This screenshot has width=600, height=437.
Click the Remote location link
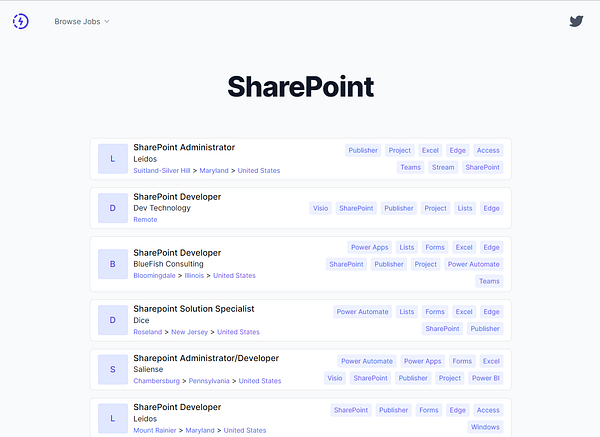click(x=145, y=220)
